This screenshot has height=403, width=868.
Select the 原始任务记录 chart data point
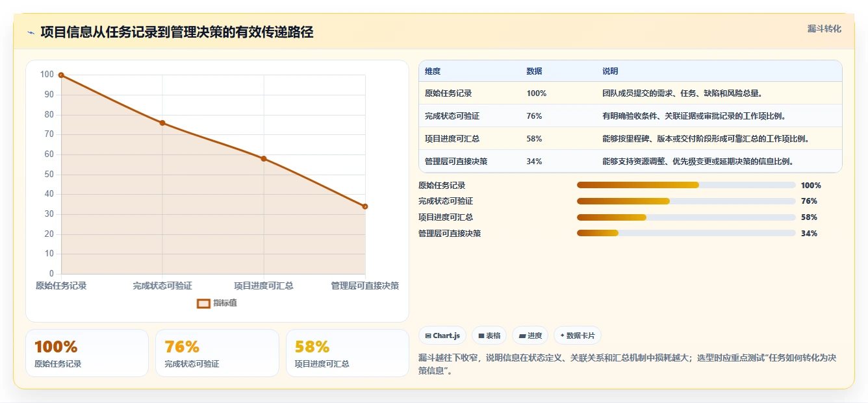(61, 75)
